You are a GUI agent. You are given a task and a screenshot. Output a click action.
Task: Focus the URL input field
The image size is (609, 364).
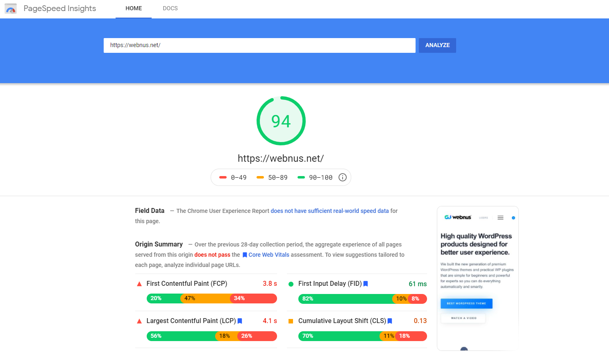[x=259, y=45]
